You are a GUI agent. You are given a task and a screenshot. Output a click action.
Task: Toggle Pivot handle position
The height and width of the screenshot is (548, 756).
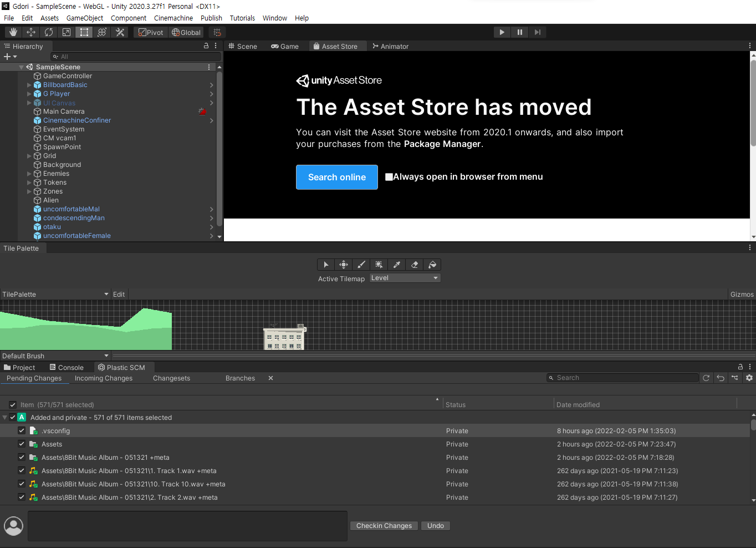coord(151,32)
